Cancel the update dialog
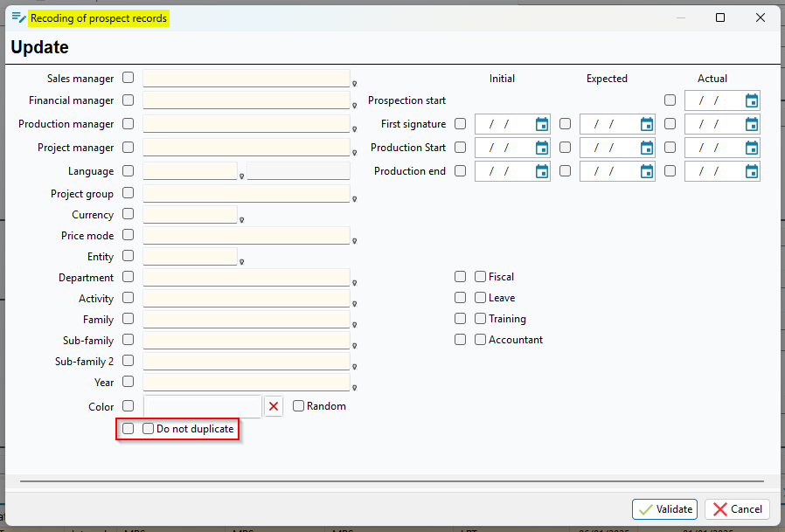This screenshot has height=532, width=785. pyautogui.click(x=737, y=509)
